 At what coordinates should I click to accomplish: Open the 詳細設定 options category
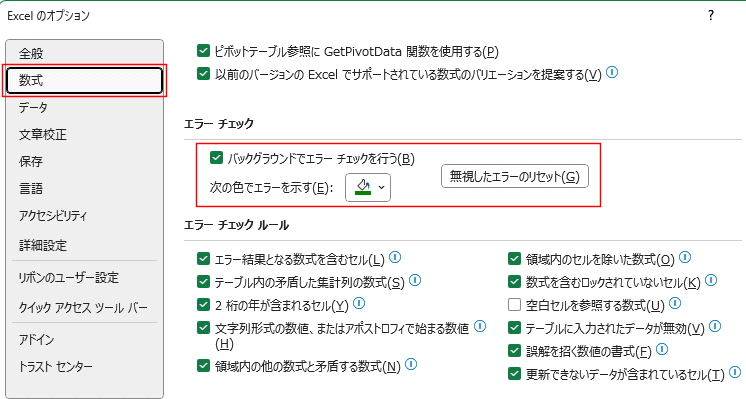tap(43, 245)
